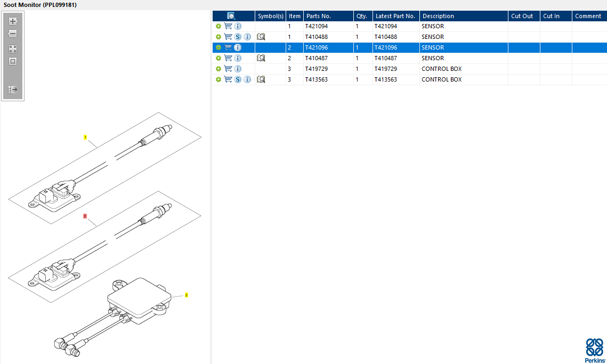Sort by Parts No. column header
This screenshot has height=364, width=607.
329,16
